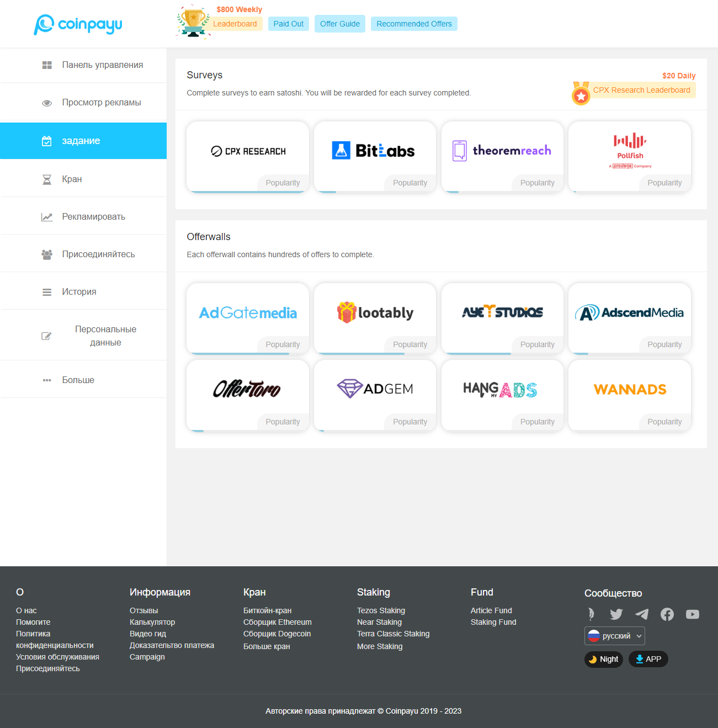Open the CPX Research Leaderboard link
The height and width of the screenshot is (728, 718).
coord(641,90)
